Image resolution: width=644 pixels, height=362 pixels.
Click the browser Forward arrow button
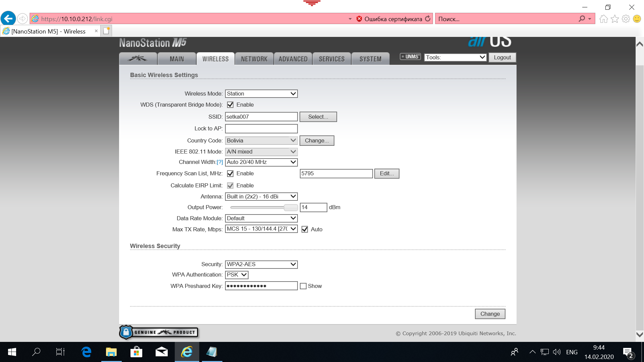[x=22, y=18]
